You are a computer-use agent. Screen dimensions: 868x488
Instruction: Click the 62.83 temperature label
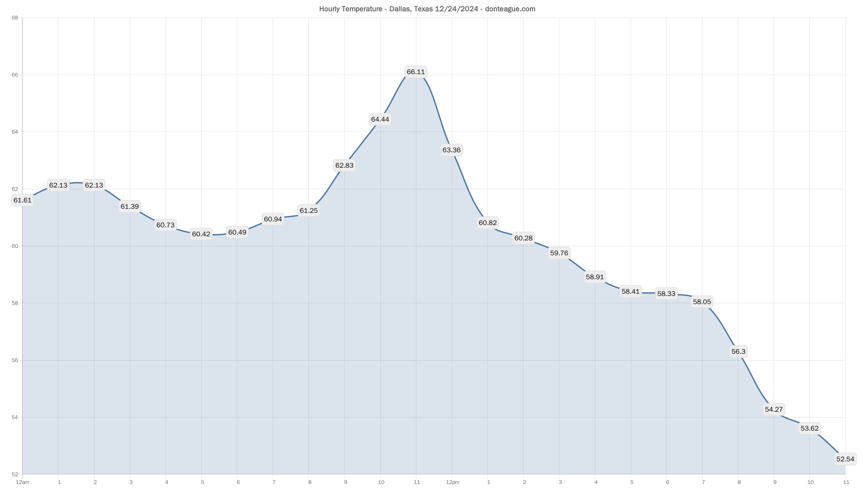344,165
